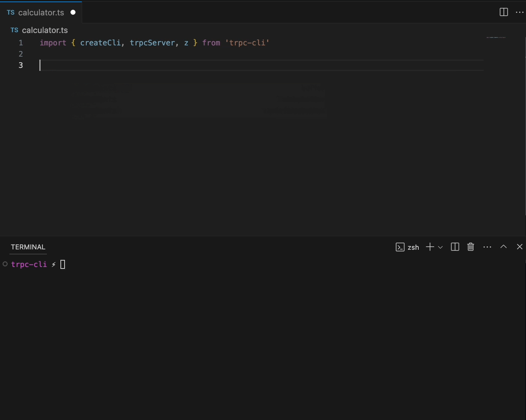Click terminal command decoration circle

pyautogui.click(x=5, y=264)
